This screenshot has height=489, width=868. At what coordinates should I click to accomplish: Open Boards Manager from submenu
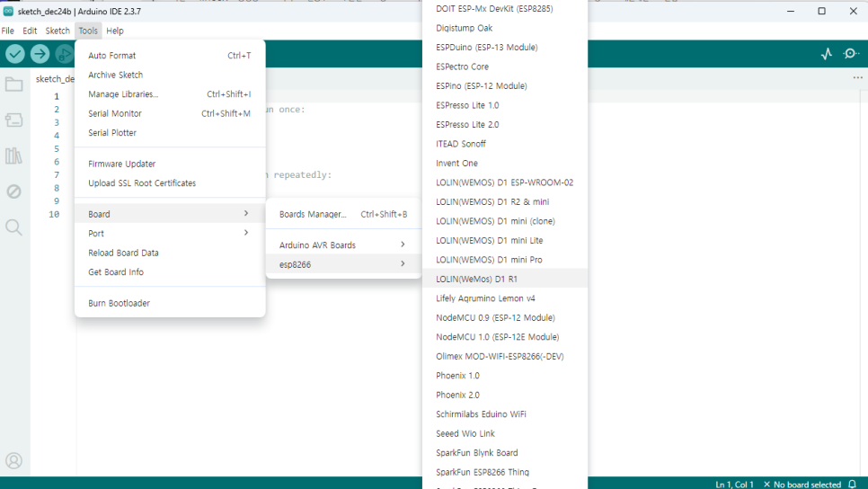tap(343, 214)
